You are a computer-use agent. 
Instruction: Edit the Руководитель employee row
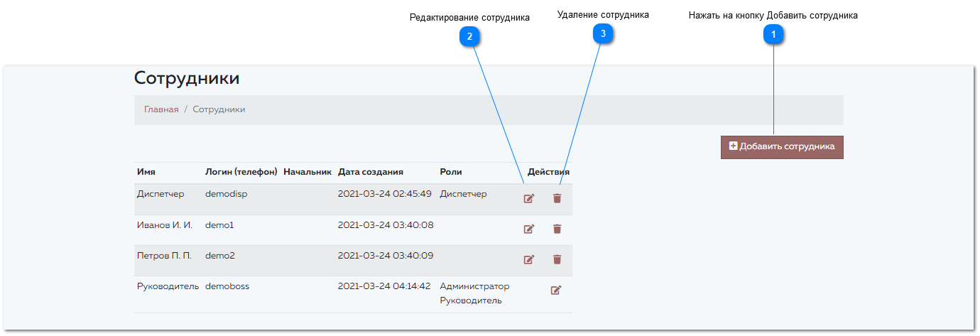point(556,290)
